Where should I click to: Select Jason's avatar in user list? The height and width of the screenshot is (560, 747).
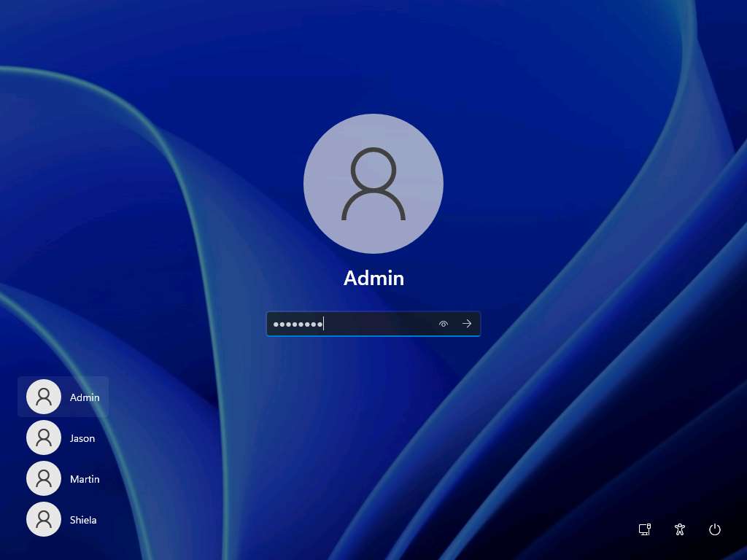(x=44, y=438)
